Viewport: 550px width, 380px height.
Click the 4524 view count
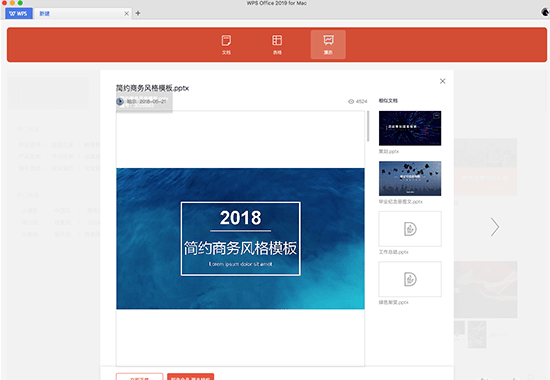click(361, 101)
